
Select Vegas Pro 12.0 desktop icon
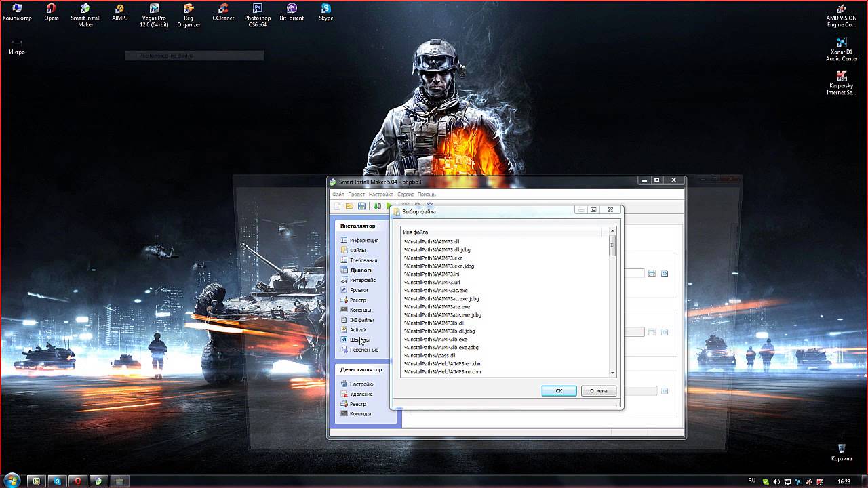[x=154, y=15]
